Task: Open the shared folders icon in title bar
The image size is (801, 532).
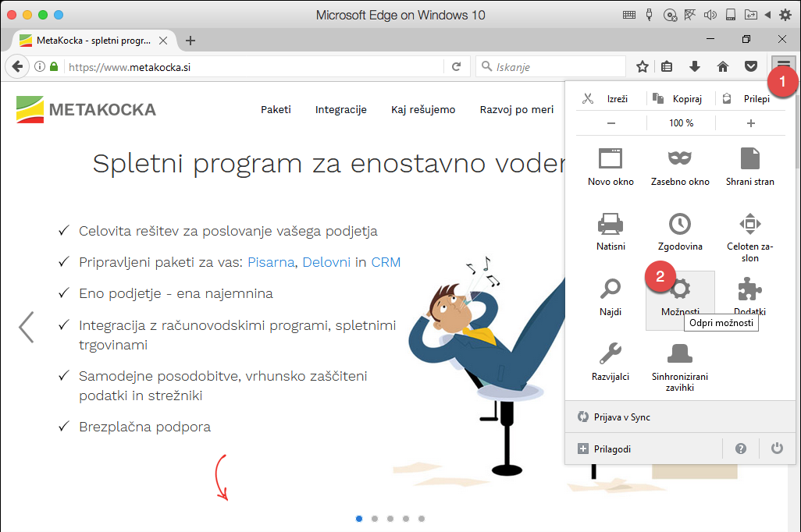Action: coord(750,15)
